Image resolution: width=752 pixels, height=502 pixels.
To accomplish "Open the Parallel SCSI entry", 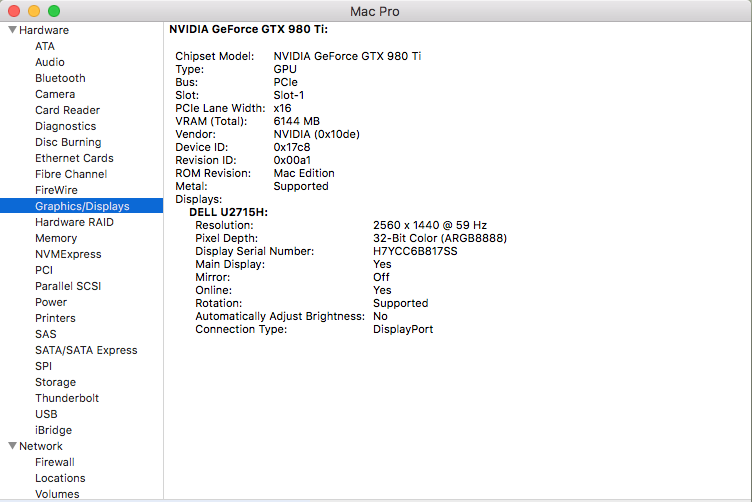I will (68, 286).
